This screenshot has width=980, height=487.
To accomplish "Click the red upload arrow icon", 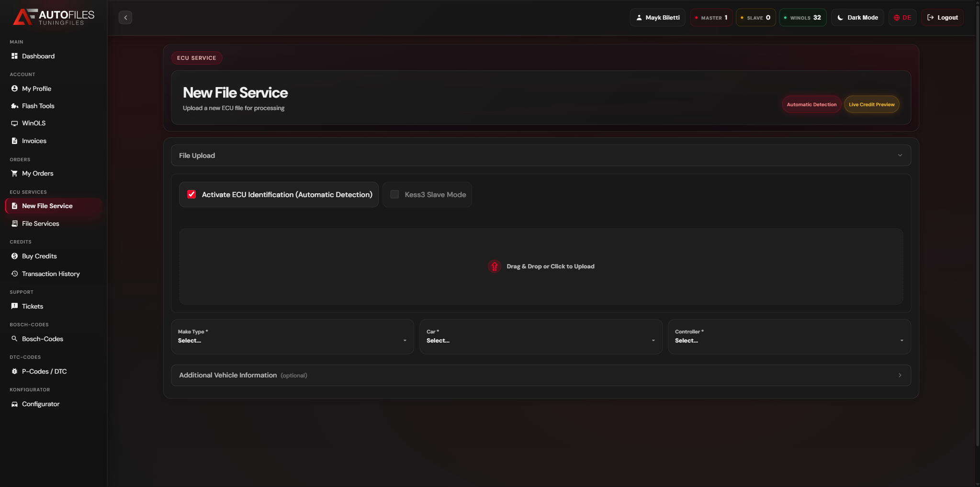I will [x=494, y=266].
